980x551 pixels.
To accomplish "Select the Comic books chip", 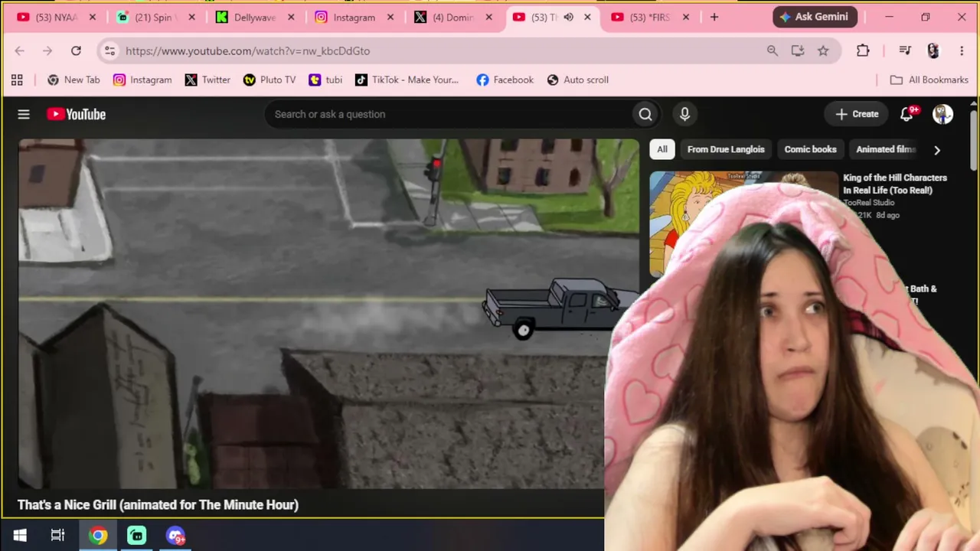I will coord(810,149).
